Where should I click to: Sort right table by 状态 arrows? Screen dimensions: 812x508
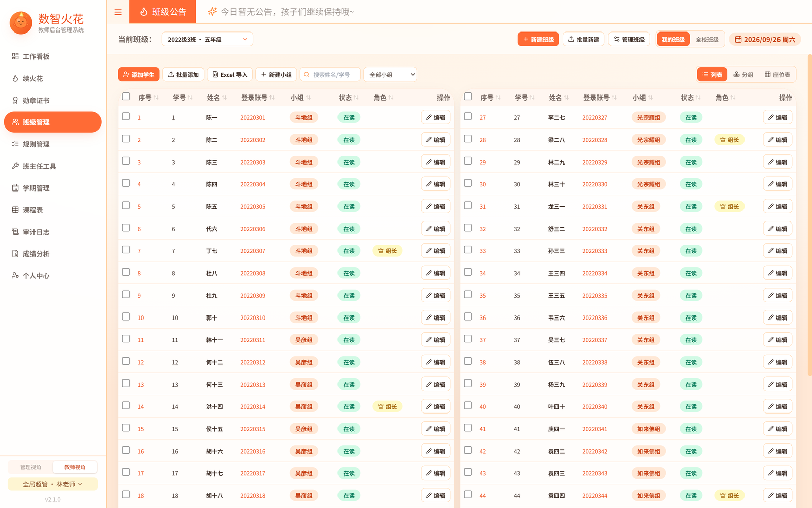pos(698,98)
